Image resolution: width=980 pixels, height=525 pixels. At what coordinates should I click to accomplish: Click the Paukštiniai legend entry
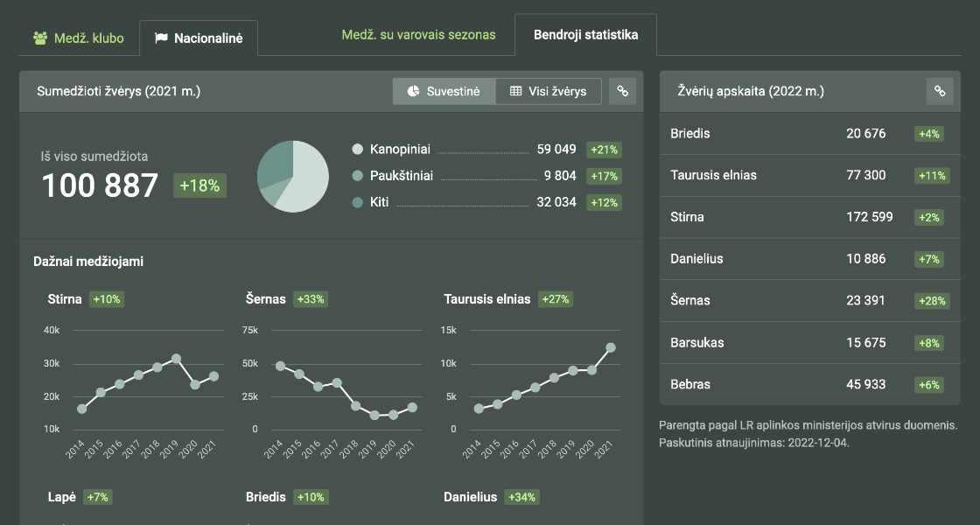401,176
